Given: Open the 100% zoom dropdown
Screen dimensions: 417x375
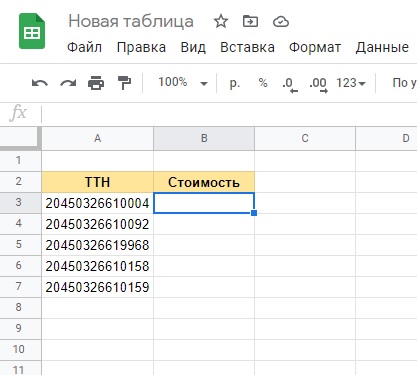Looking at the screenshot, I should point(183,82).
